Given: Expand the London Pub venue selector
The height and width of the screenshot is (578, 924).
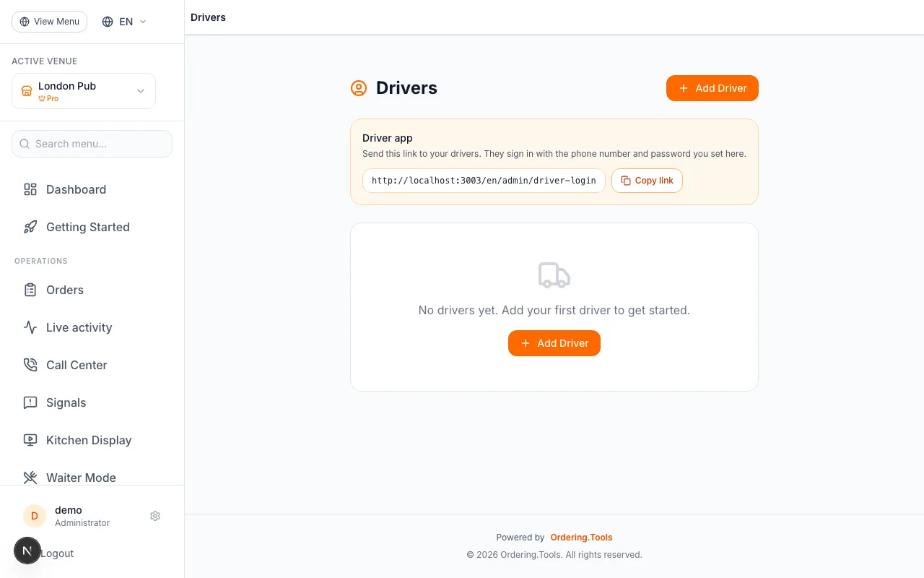Looking at the screenshot, I should pos(84,91).
